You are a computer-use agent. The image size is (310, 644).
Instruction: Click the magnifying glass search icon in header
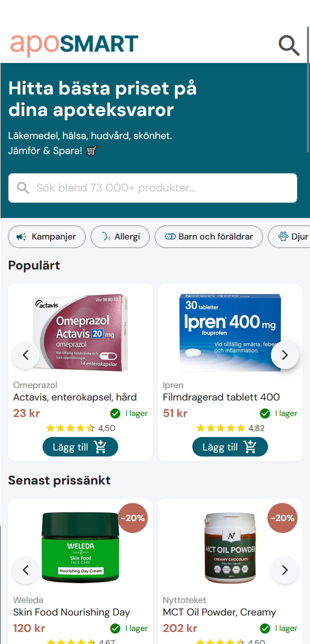[x=289, y=45]
